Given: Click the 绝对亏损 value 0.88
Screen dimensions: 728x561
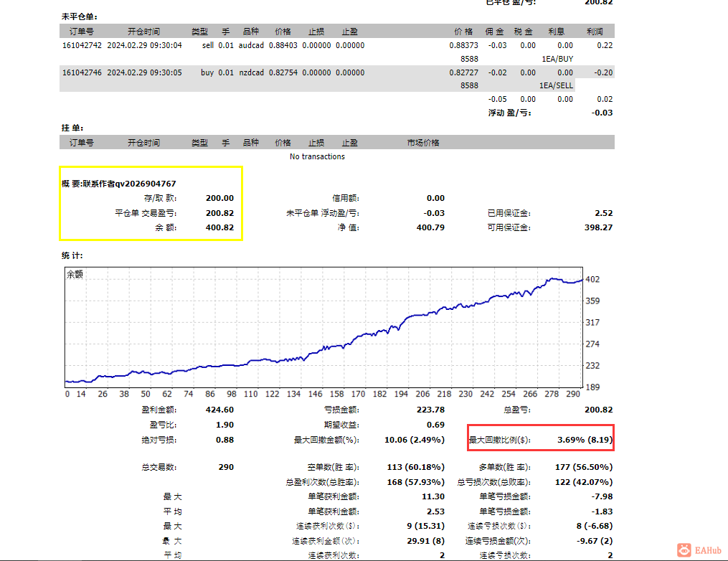Looking at the screenshot, I should click(224, 440).
